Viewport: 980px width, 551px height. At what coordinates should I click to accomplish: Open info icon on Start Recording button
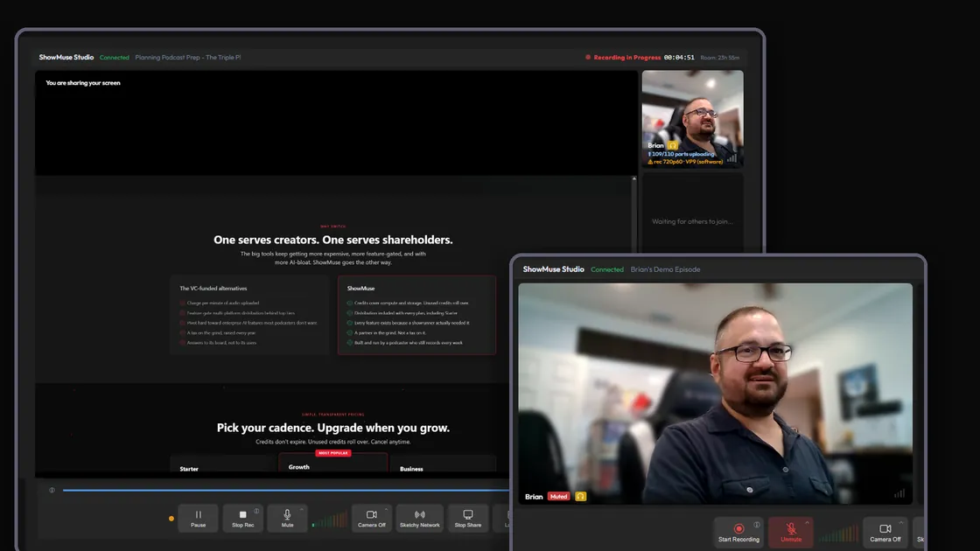tap(757, 525)
